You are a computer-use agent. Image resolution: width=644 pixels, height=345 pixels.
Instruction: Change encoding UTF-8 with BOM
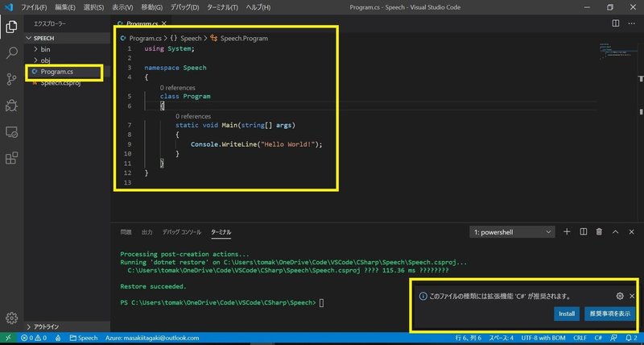pyautogui.click(x=544, y=338)
